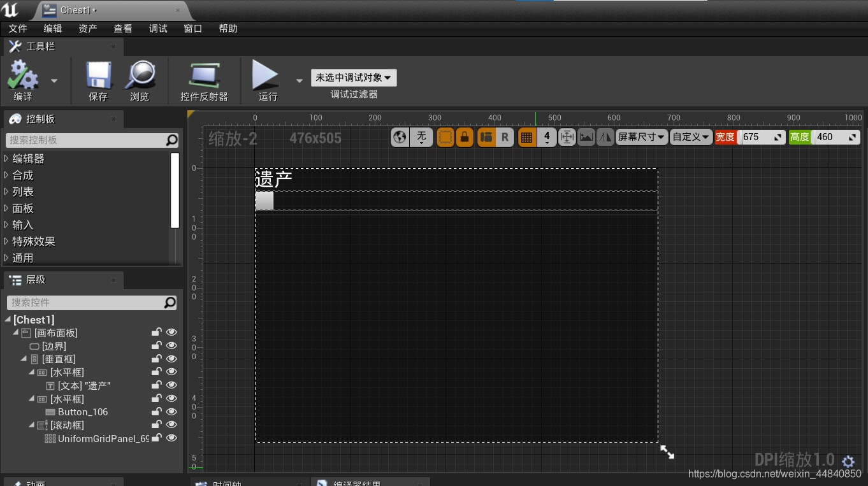Click search magnifier in 搜索控件 field
Screen dimensions: 868x486
pos(170,303)
